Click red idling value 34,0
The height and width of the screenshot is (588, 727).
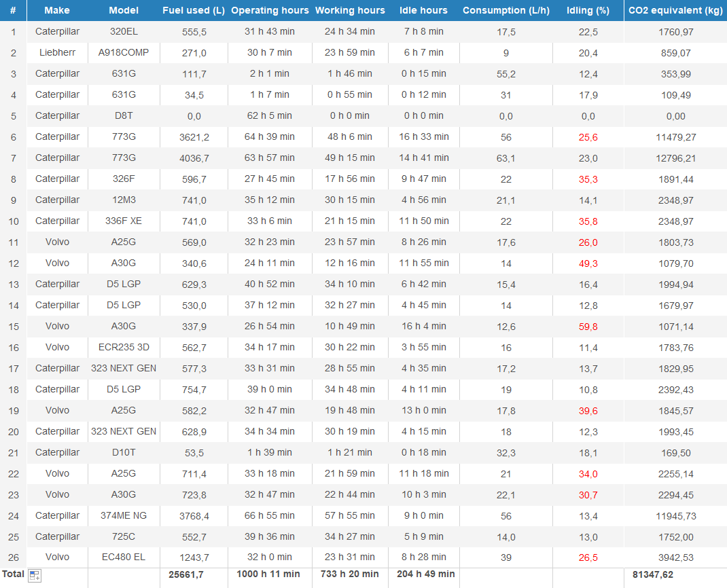click(588, 474)
